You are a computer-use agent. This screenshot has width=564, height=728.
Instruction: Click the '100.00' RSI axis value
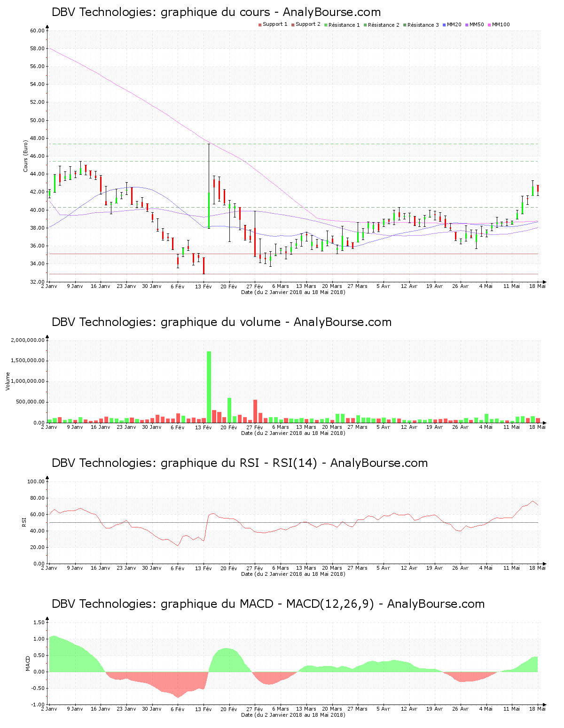point(36,481)
